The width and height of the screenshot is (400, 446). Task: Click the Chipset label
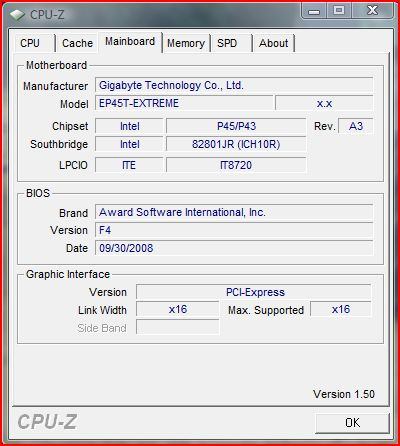pos(70,126)
